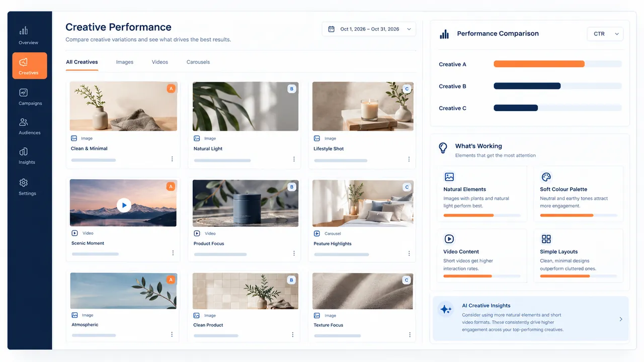The height and width of the screenshot is (362, 644).
Task: Click the Soft Colour Palette icon
Action: coord(546,177)
